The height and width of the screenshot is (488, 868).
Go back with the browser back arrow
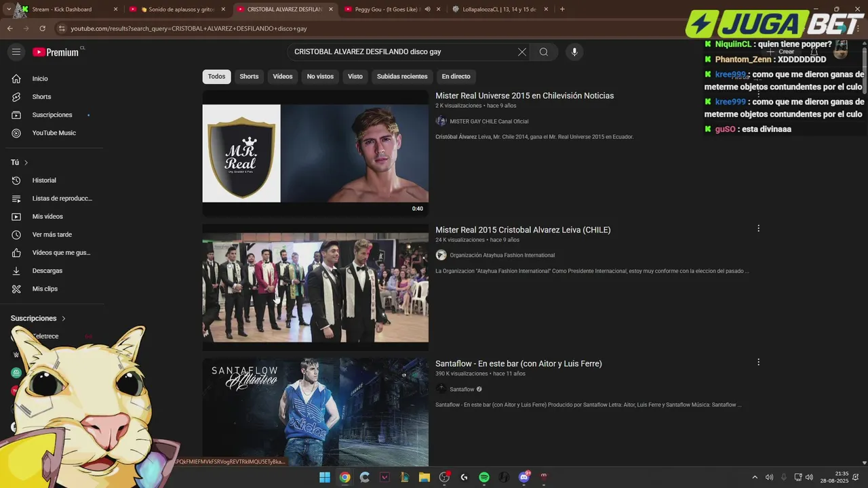9,28
